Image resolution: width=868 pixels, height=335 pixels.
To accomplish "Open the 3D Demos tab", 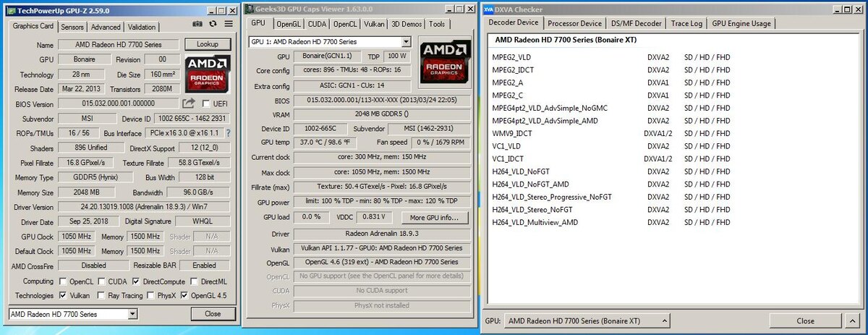I will point(407,24).
